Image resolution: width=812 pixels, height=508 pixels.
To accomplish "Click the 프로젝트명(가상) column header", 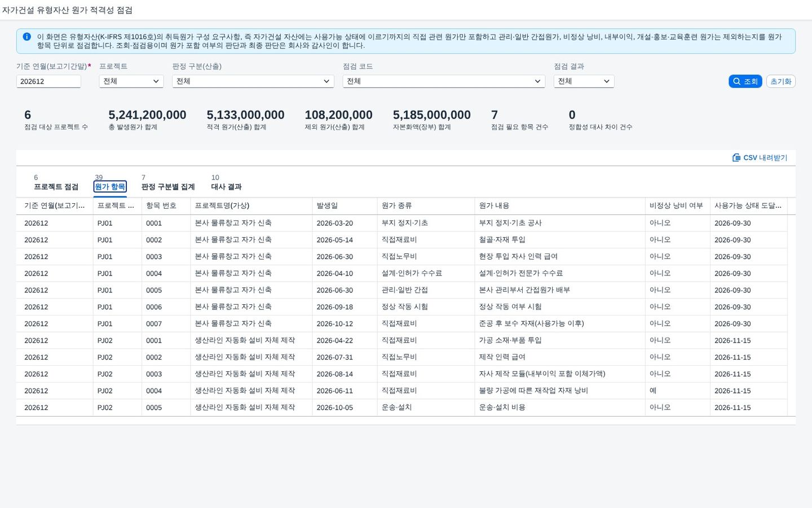I will point(251,206).
